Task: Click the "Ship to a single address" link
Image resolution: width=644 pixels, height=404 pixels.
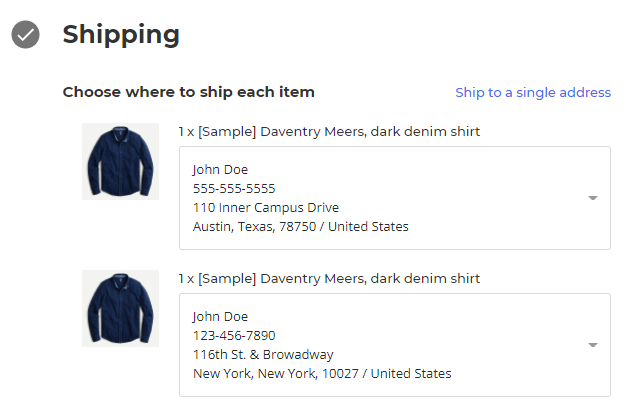Action: click(x=533, y=93)
